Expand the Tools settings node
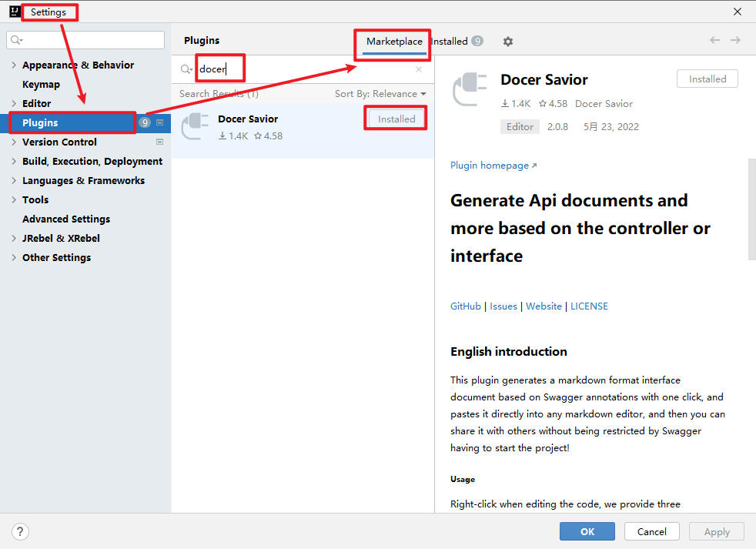This screenshot has height=549, width=756. click(14, 199)
